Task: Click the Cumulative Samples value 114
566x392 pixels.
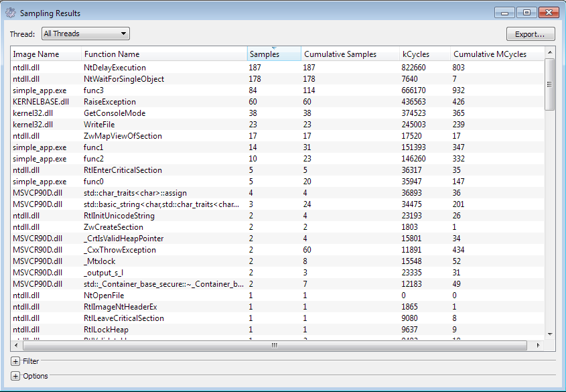Action: 309,90
